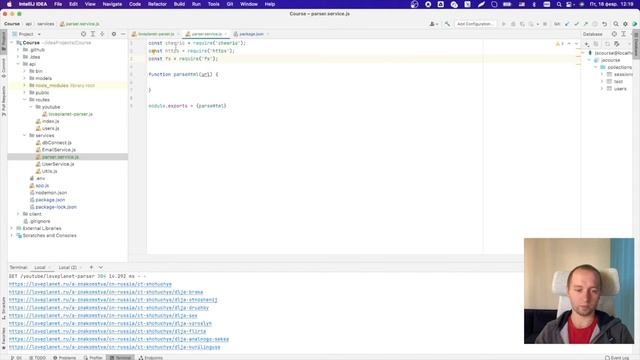The height and width of the screenshot is (360, 640).
Task: Click Add Configuration button
Action: pos(475,24)
